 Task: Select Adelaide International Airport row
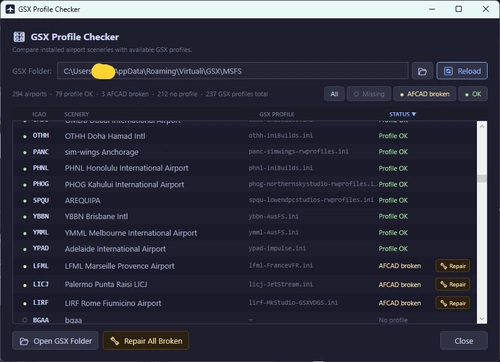coord(245,249)
